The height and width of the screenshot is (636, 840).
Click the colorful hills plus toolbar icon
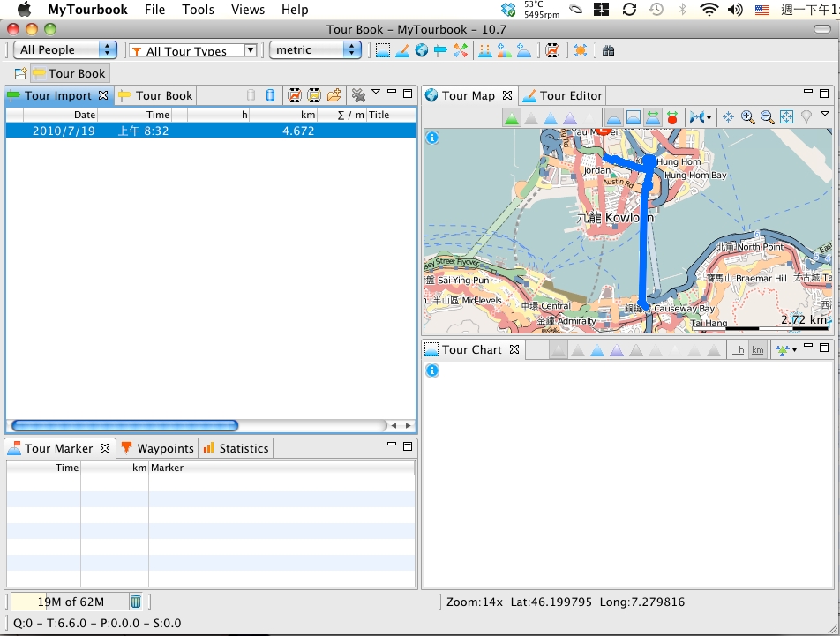(x=504, y=50)
